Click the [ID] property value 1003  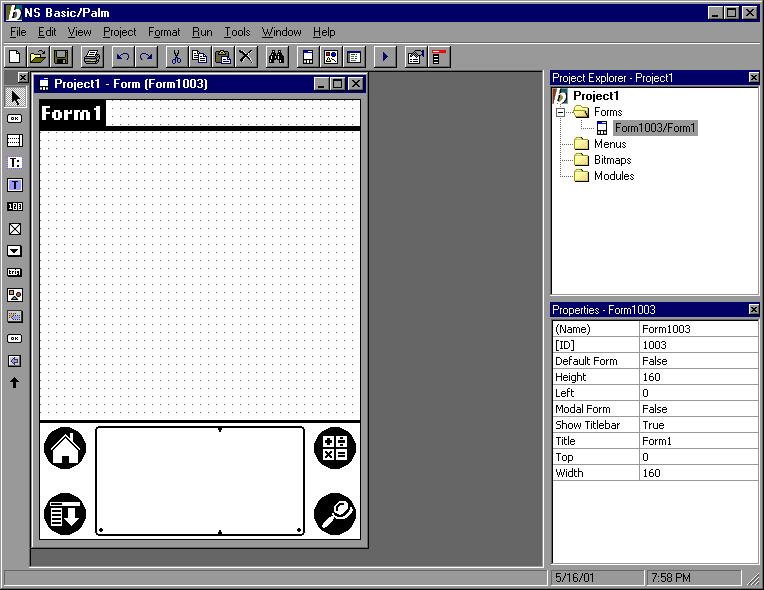(x=699, y=345)
